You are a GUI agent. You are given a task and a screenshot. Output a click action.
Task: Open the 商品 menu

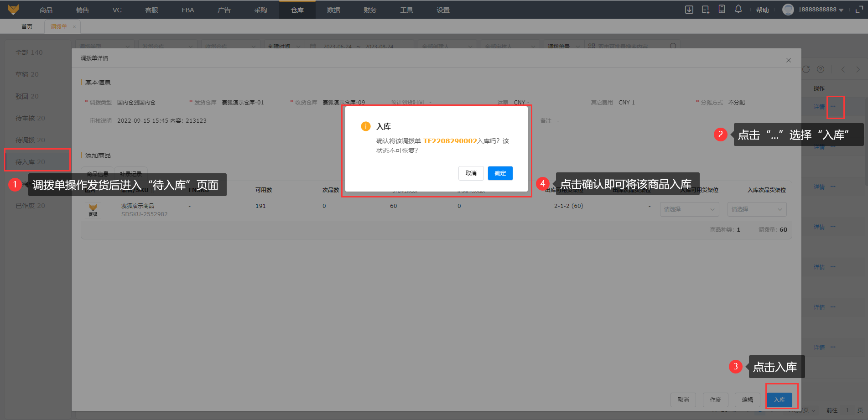click(x=46, y=10)
